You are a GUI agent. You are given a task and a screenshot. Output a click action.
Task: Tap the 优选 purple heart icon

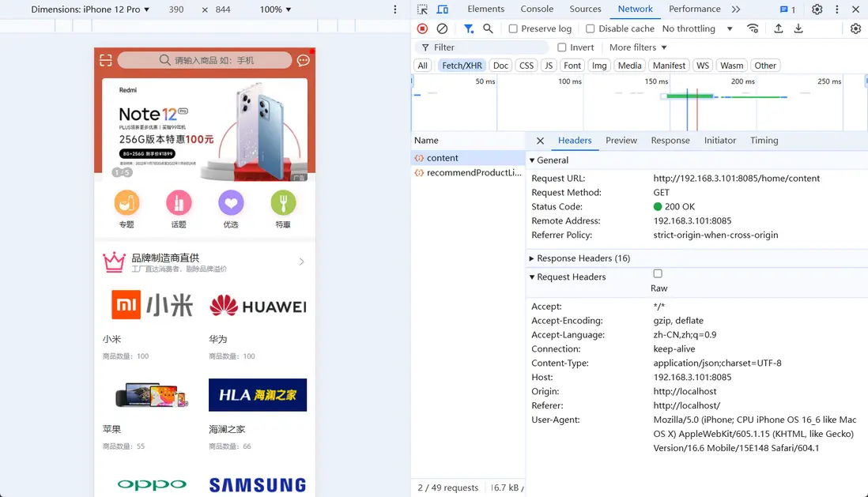(x=231, y=202)
